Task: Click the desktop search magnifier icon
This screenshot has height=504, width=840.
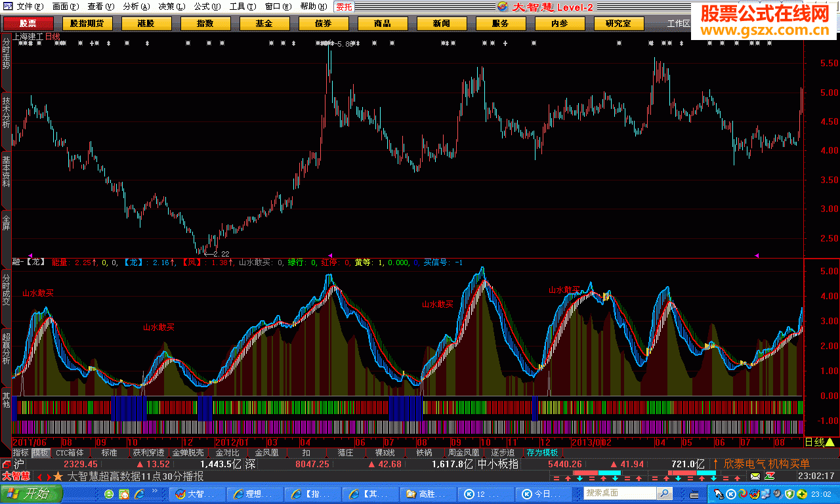Action: coord(665,493)
